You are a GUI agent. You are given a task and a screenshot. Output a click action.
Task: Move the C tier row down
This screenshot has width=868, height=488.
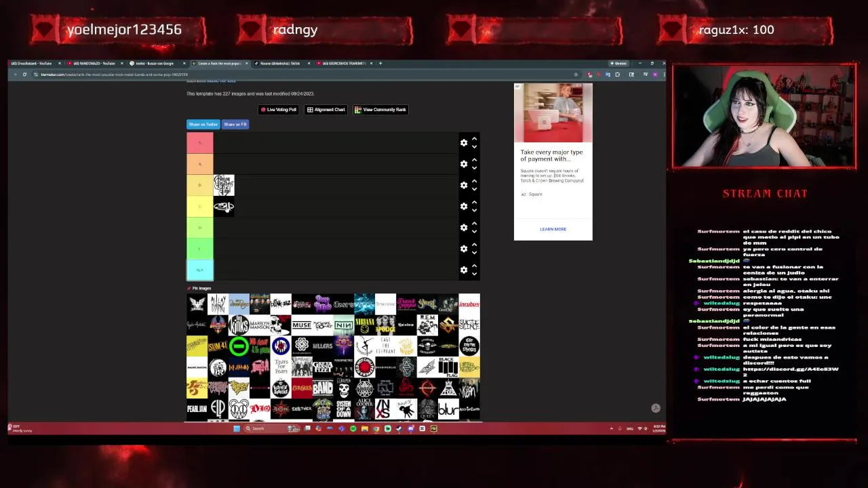point(475,210)
